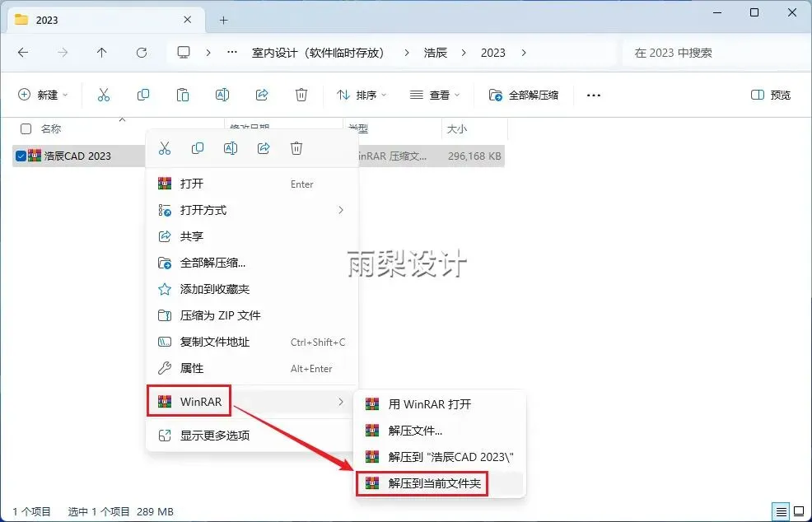Screen dimensions: 812x522
Task: Go forward with the right arrow
Action: pyautogui.click(x=62, y=53)
